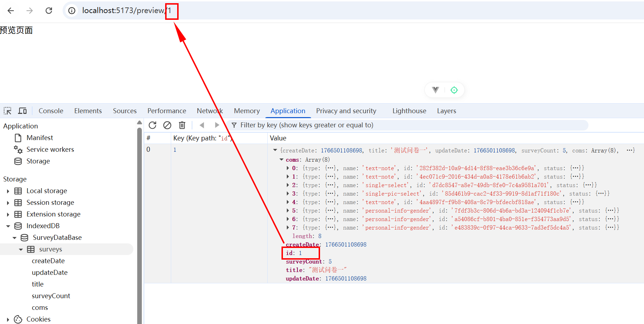Screen dimensions: 644x324
Task: Switch to the Sources tab
Action: (125, 111)
